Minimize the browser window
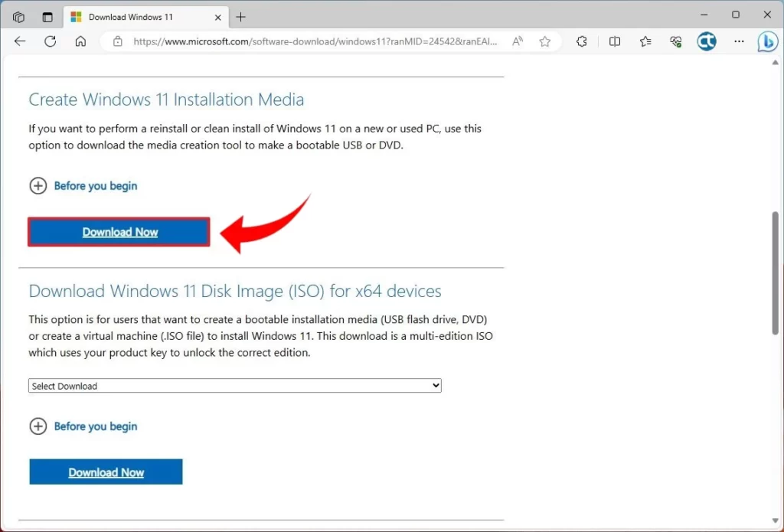The height and width of the screenshot is (532, 784). 704,15
